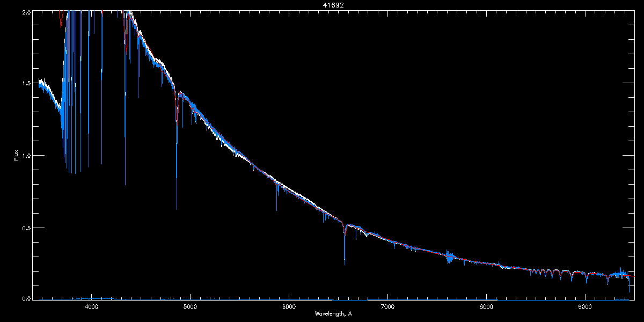
Task: Click the 1.5 flux tick label
Action: click(25, 84)
